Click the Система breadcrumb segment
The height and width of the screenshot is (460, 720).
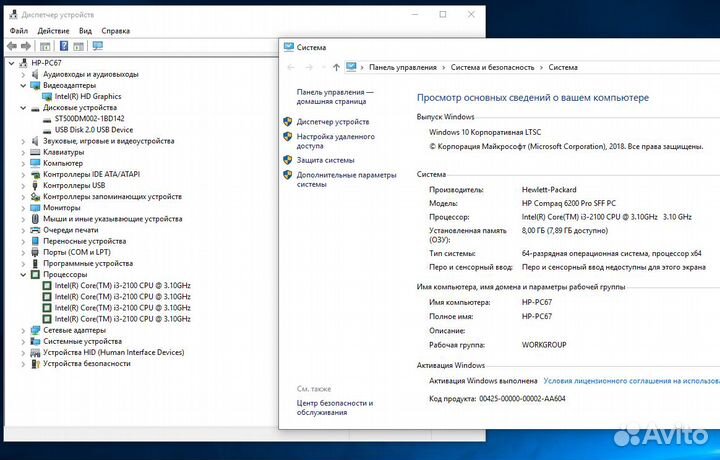563,67
